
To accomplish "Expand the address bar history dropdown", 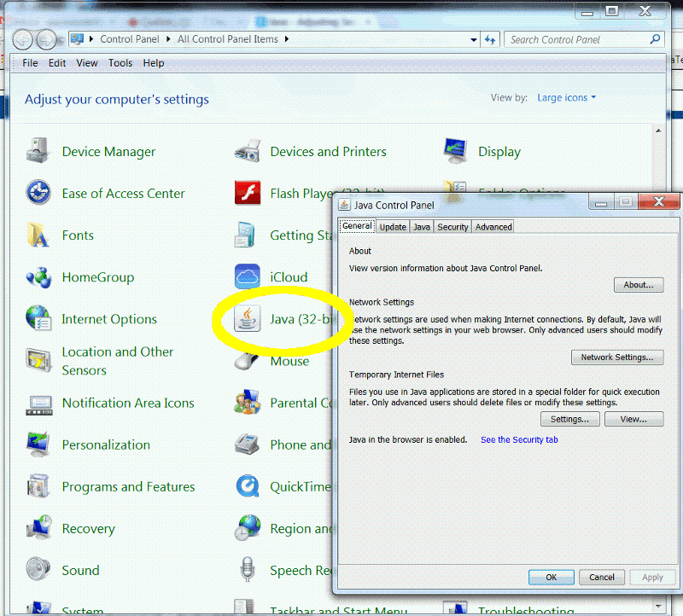I will tap(474, 40).
